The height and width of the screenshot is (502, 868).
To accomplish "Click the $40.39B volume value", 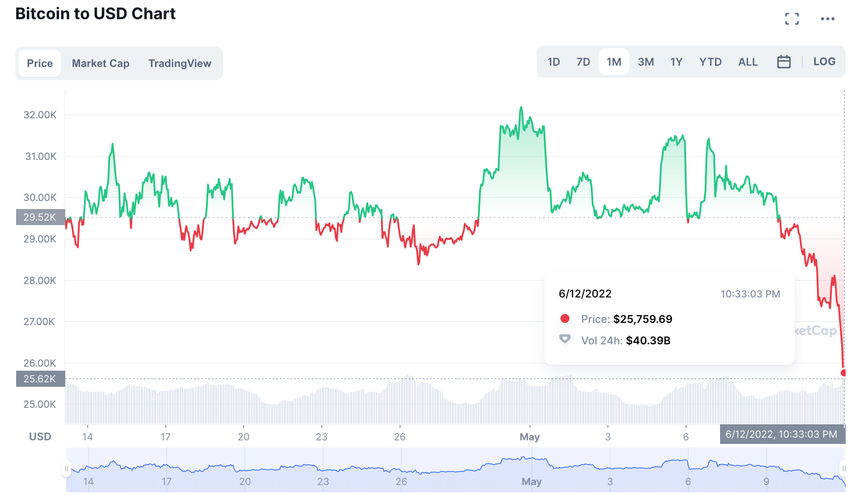I will (x=648, y=340).
